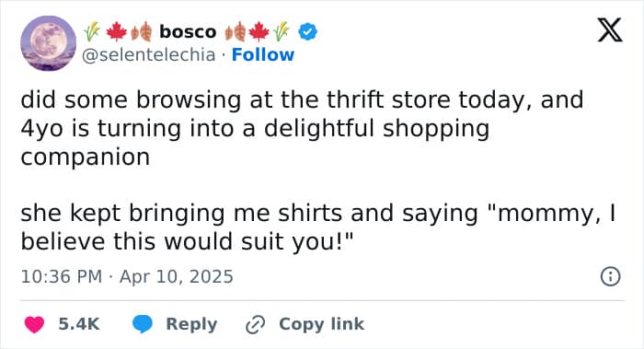Viewport: 644px width, 349px height.
Task: Open the 5.4K likes count
Action: tap(79, 324)
